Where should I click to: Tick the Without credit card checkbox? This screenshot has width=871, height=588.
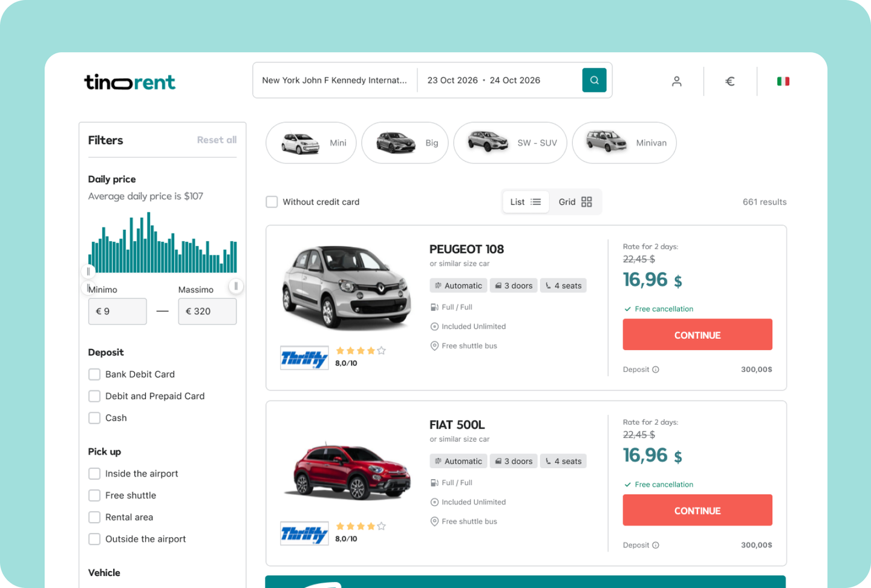[x=272, y=202]
